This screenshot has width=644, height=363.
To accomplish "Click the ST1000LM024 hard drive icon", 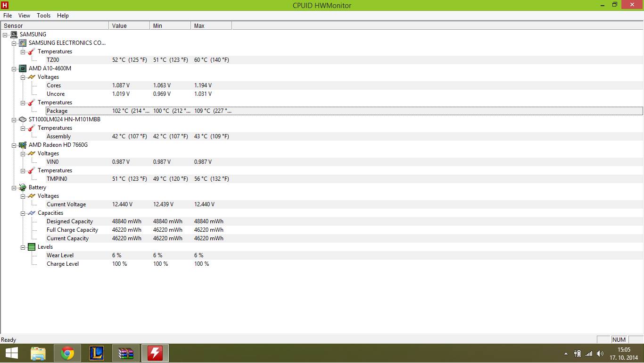I will point(23,119).
